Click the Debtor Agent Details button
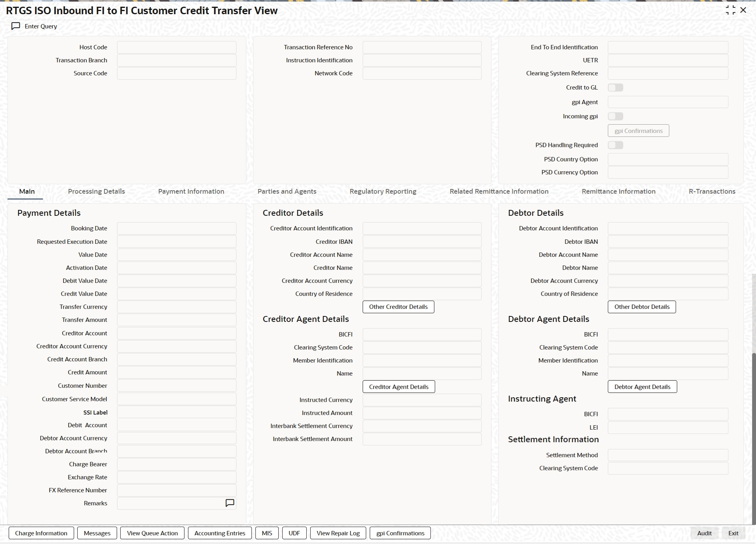756x544 pixels. point(642,387)
